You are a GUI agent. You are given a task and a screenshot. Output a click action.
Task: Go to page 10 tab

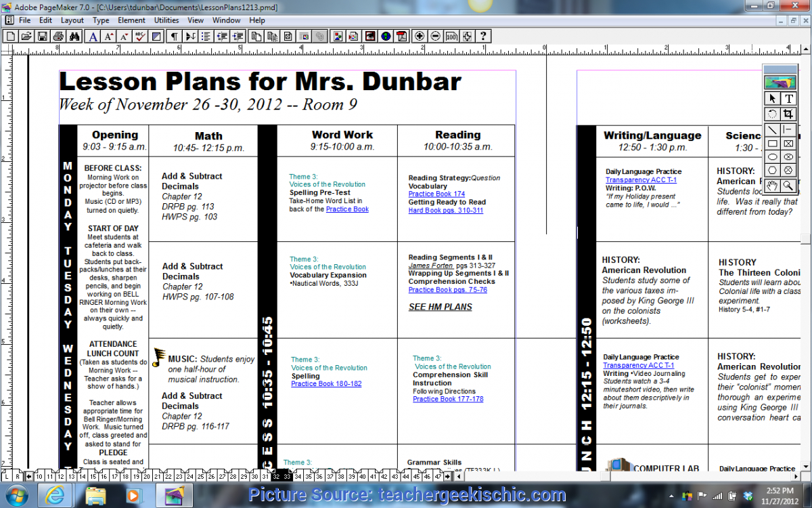click(40, 476)
